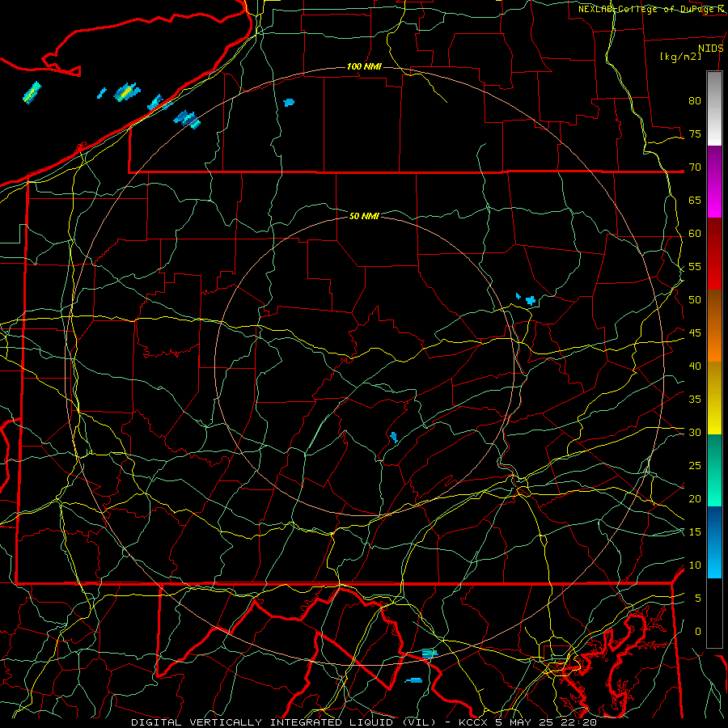Pick the green-teal segment of the color bar

pos(714,470)
